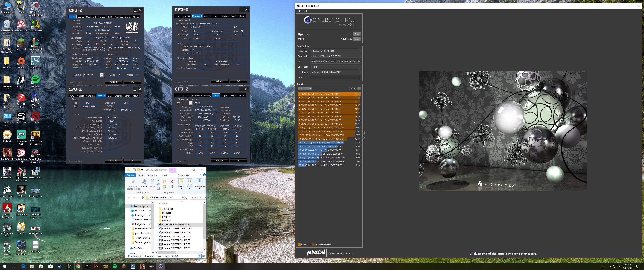
Task: Switch to Bench tab in CPU-Z Memory window
Action: click(127, 96)
